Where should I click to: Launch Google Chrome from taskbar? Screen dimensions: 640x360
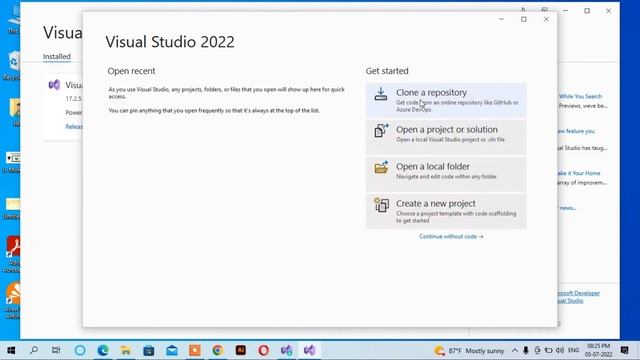coord(218,350)
